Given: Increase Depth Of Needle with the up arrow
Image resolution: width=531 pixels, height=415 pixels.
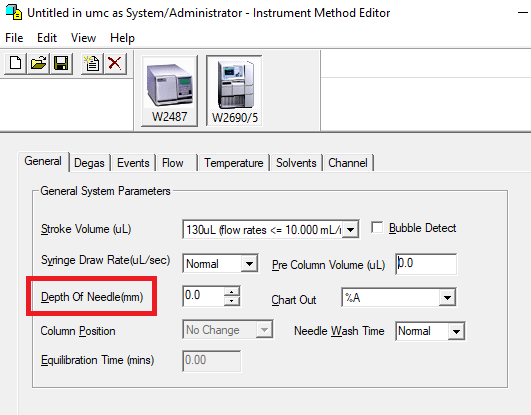Looking at the screenshot, I should click(x=232, y=291).
